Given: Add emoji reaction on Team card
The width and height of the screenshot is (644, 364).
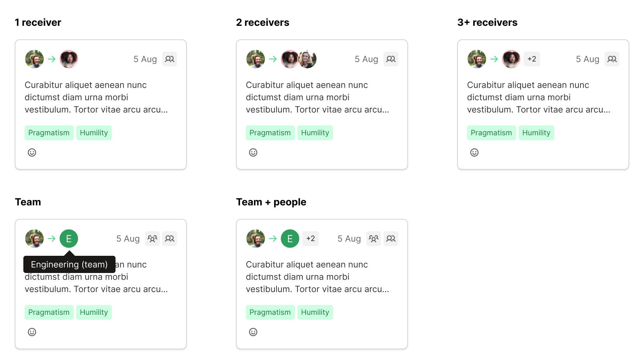Looking at the screenshot, I should pyautogui.click(x=32, y=332).
